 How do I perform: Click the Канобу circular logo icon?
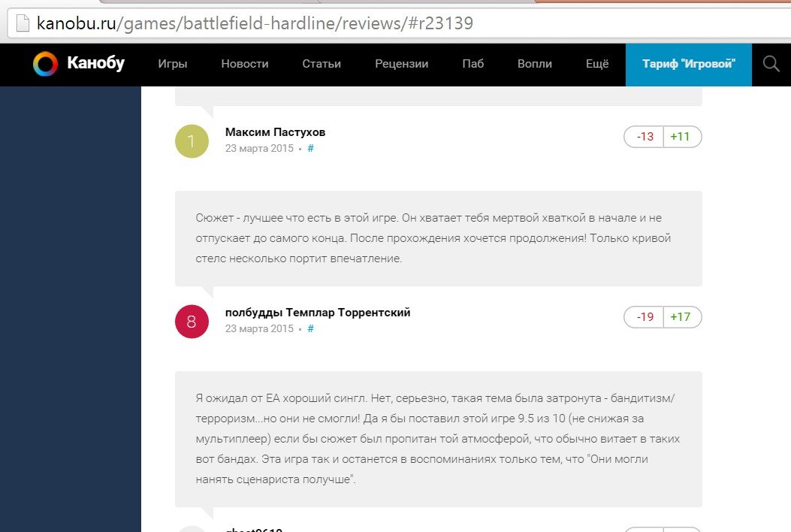point(45,64)
